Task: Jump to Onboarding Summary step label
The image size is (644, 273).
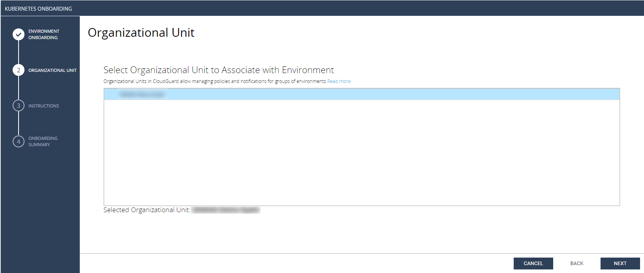Action: click(43, 141)
